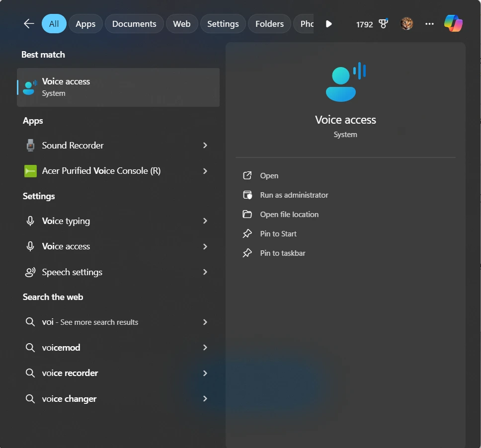Expand Acer Purified Voice Console chevron
Image resolution: width=481 pixels, height=448 pixels.
pyautogui.click(x=205, y=171)
